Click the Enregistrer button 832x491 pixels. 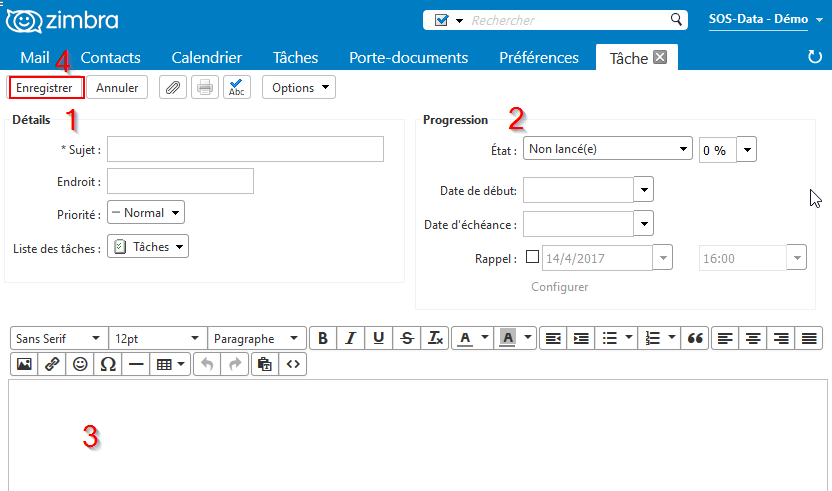[x=44, y=88]
